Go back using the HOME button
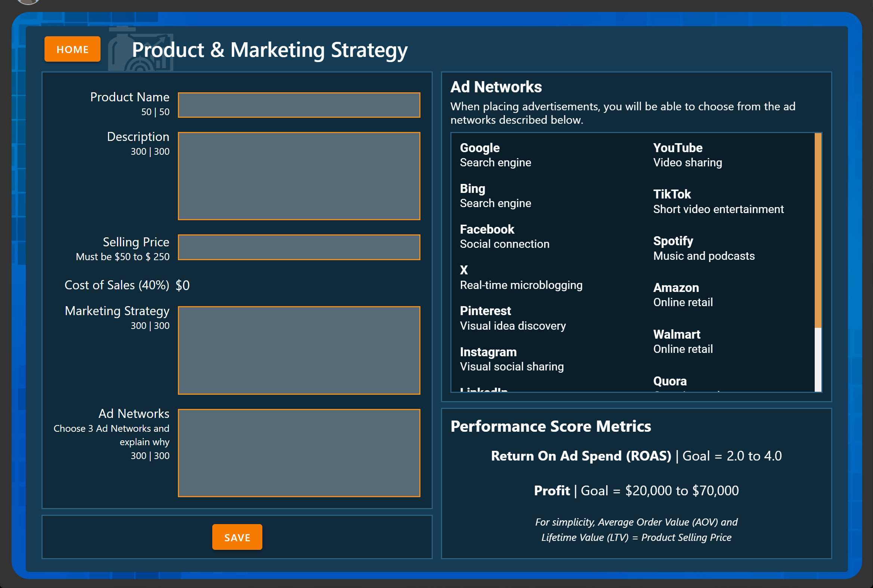This screenshot has width=873, height=588. pyautogui.click(x=73, y=49)
